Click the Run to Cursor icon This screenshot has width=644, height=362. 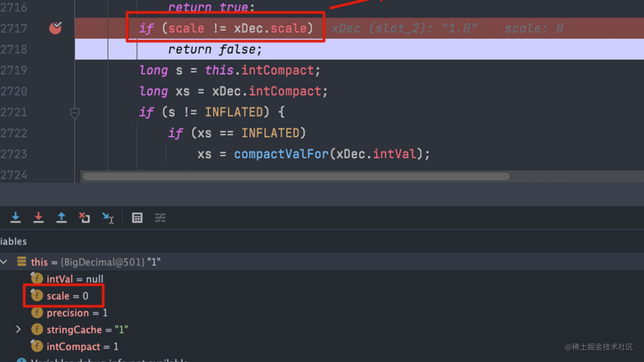[x=108, y=218]
